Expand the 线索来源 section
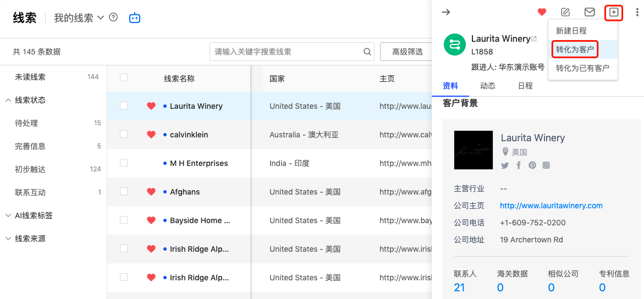This screenshot has height=299, width=644. pyautogui.click(x=8, y=239)
